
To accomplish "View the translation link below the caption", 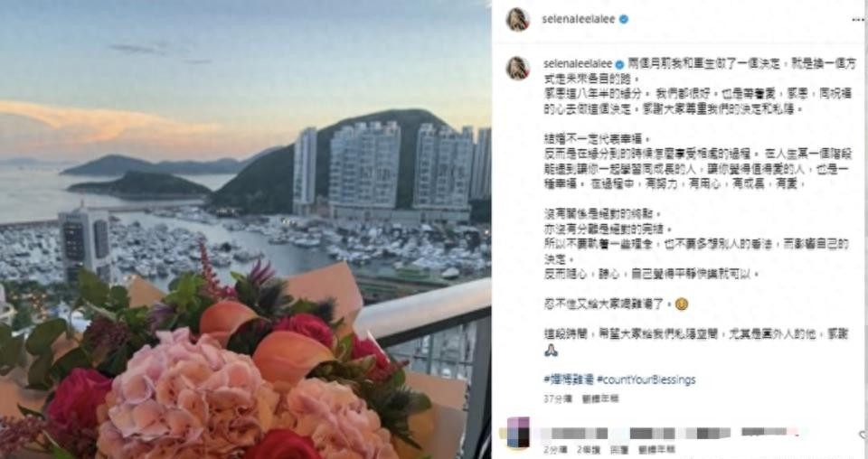I will [600, 398].
